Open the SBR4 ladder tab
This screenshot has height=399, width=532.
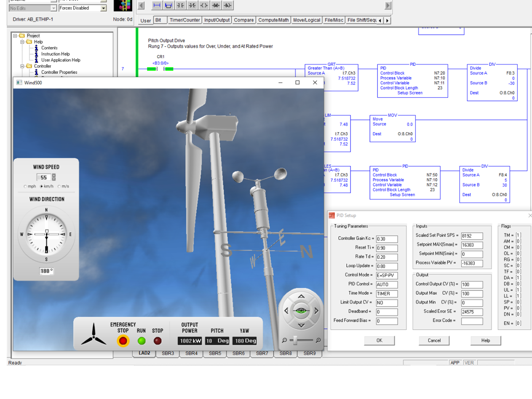click(x=192, y=354)
